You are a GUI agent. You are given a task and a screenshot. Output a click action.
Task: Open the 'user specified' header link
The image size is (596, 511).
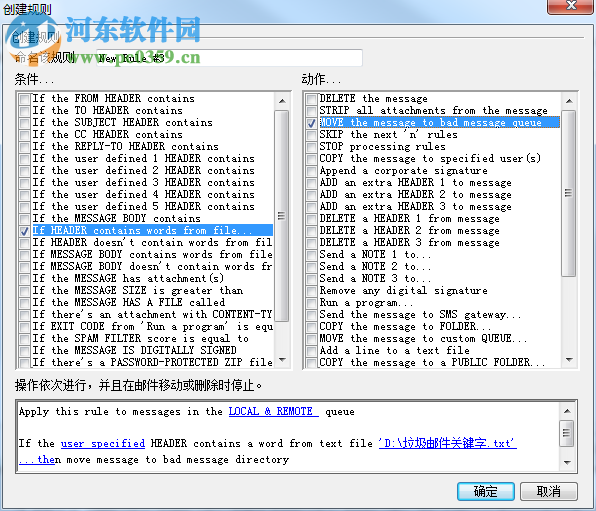[x=103, y=443]
